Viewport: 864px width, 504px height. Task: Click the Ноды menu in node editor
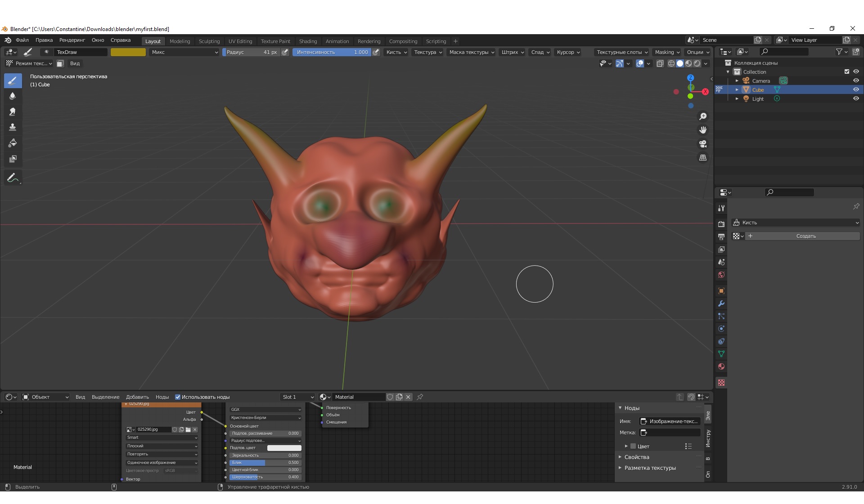point(162,397)
